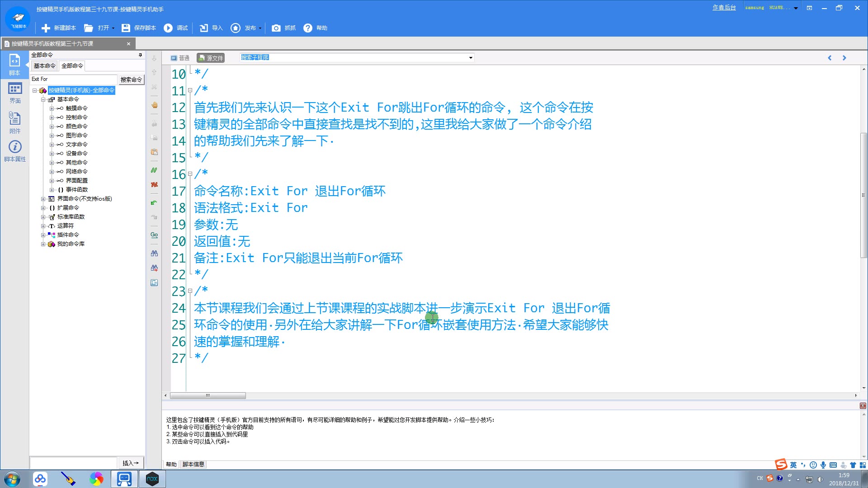Image resolution: width=868 pixels, height=488 pixels.
Task: Switch editor to 普通 view mode
Action: coord(180,58)
